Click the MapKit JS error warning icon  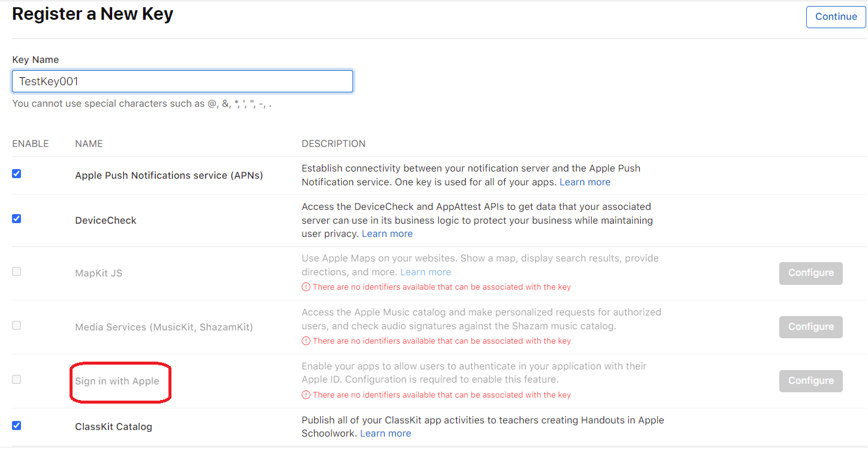[306, 287]
